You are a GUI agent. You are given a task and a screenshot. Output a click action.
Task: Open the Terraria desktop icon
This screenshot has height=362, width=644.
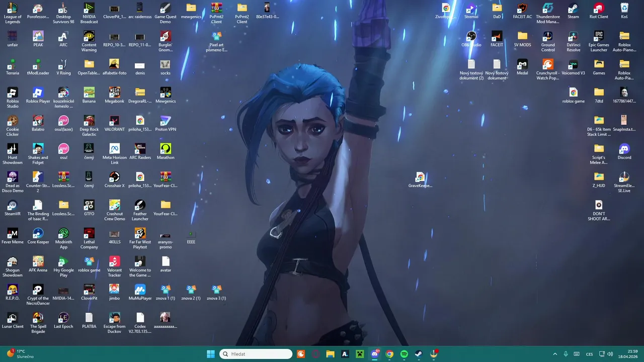(x=13, y=67)
